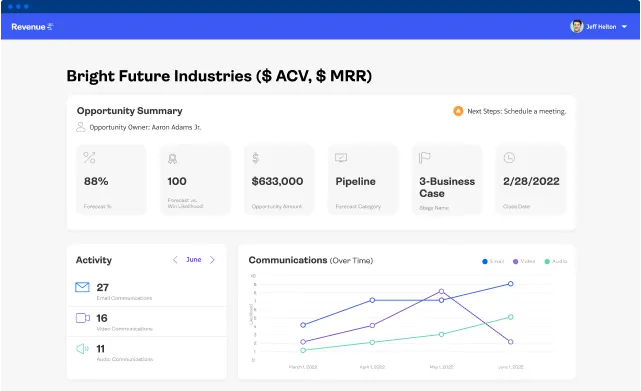Select the Pipeline forecast category value
Viewport: 641px width, 391px height.
click(x=355, y=182)
